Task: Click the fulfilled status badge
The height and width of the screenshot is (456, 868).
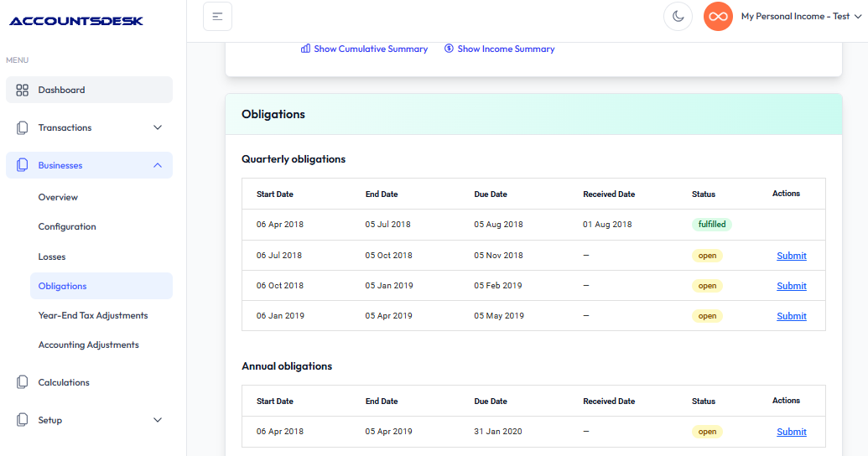Action: pyautogui.click(x=712, y=225)
